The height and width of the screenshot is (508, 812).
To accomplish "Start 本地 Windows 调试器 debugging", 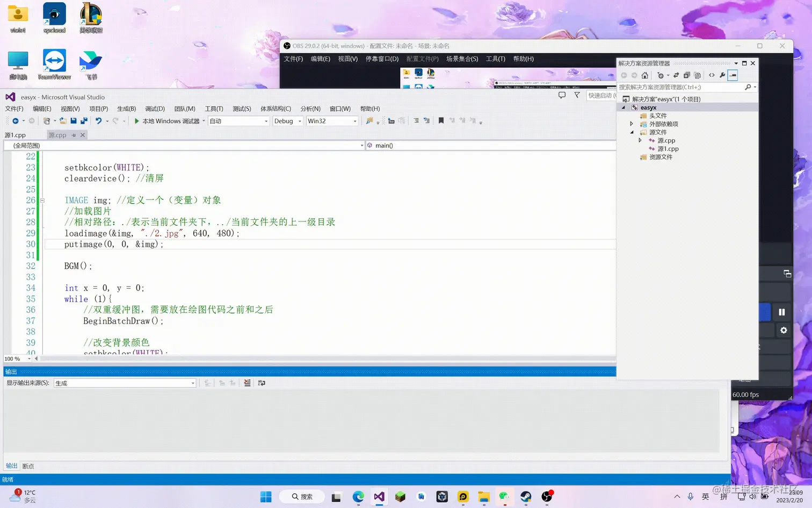I will (169, 120).
